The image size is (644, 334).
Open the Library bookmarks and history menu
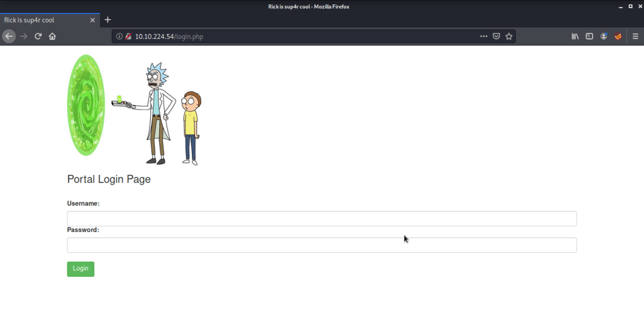[575, 36]
